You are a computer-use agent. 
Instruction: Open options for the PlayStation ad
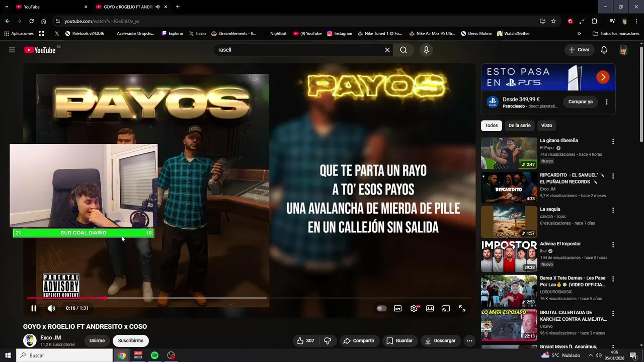(607, 102)
